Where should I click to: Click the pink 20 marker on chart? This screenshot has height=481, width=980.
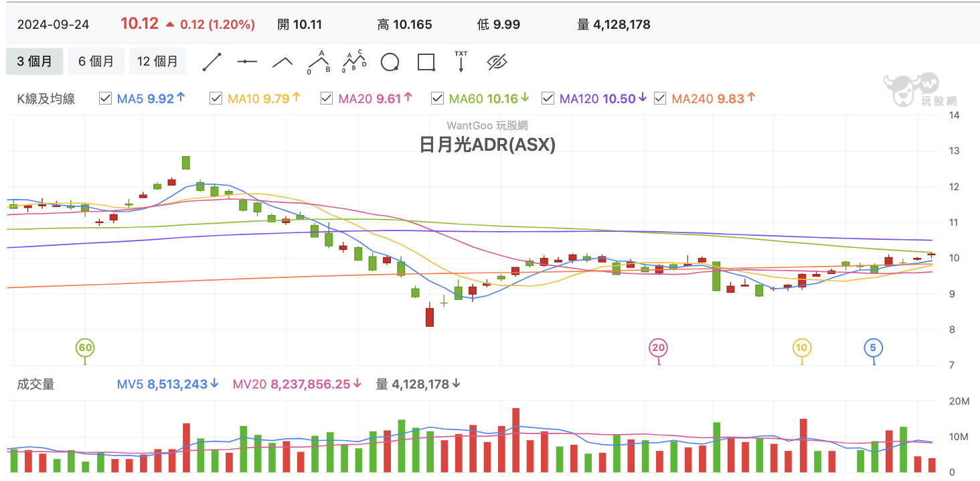(659, 348)
